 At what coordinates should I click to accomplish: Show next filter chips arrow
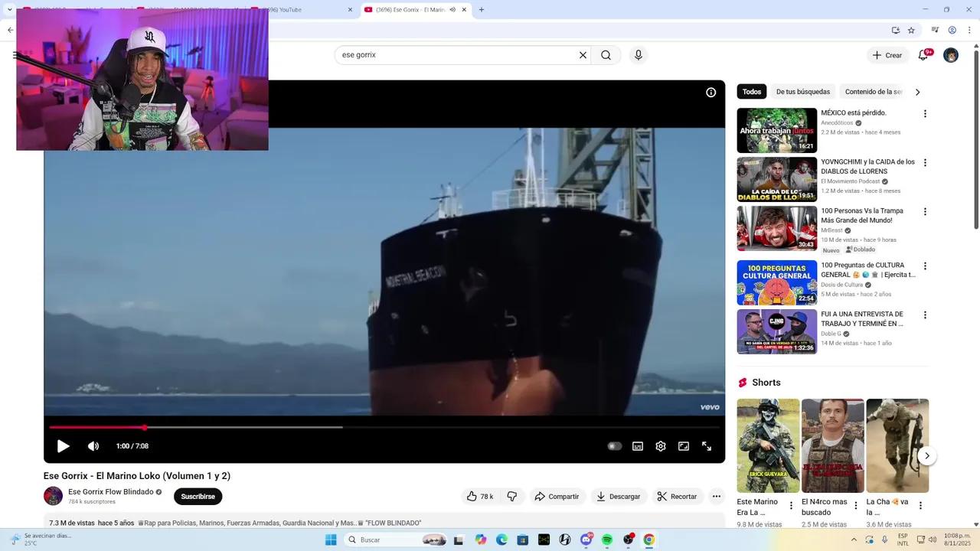[x=917, y=92]
